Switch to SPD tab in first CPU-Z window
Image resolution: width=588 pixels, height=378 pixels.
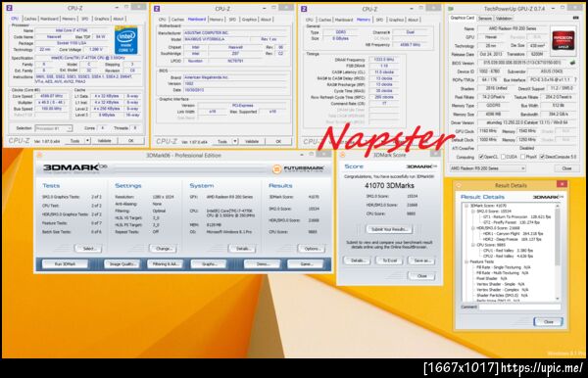pos(85,19)
